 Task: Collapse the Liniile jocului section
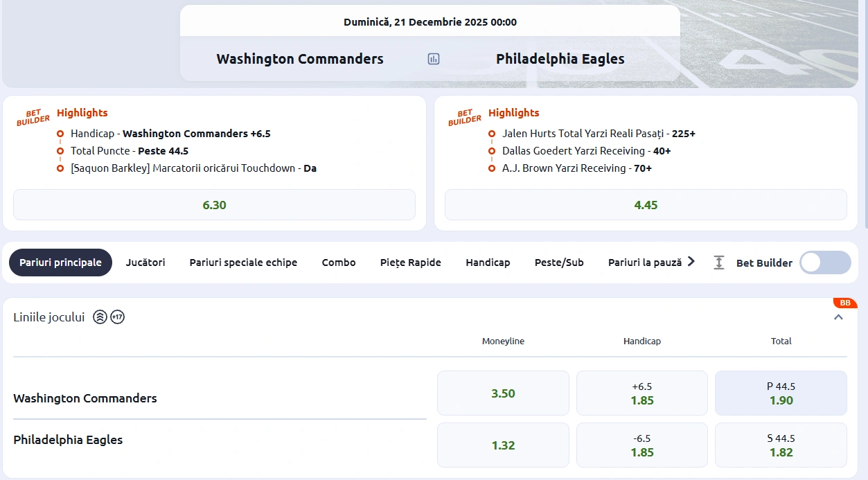pyautogui.click(x=838, y=317)
